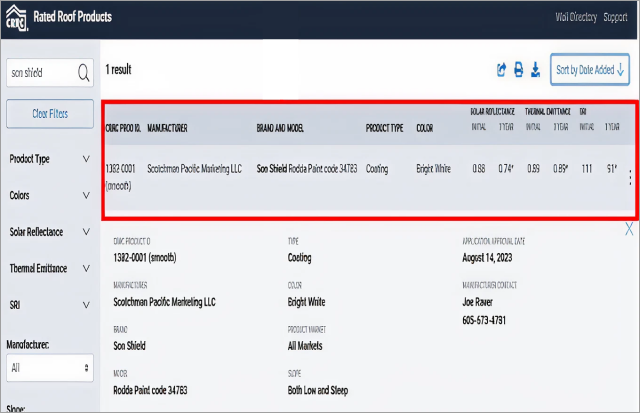Click the CRRC Prod ID column header
This screenshot has height=413, width=640.
tap(123, 128)
